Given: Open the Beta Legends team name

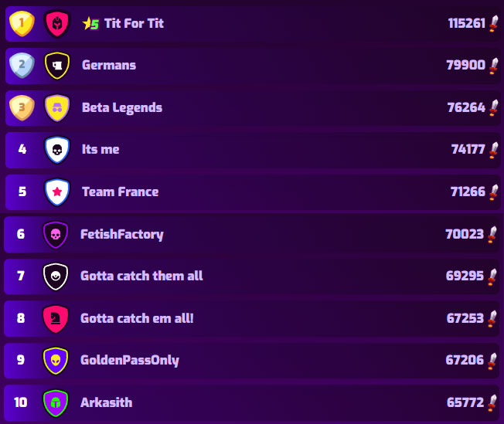Looking at the screenshot, I should tap(122, 108).
